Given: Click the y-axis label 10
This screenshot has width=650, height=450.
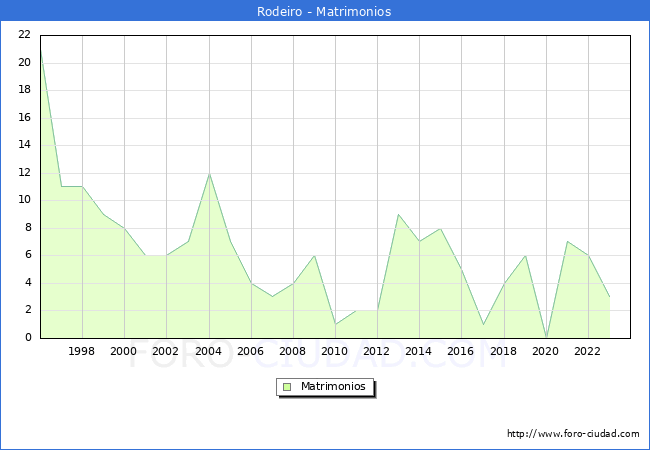Looking at the screenshot, I should tap(25, 200).
